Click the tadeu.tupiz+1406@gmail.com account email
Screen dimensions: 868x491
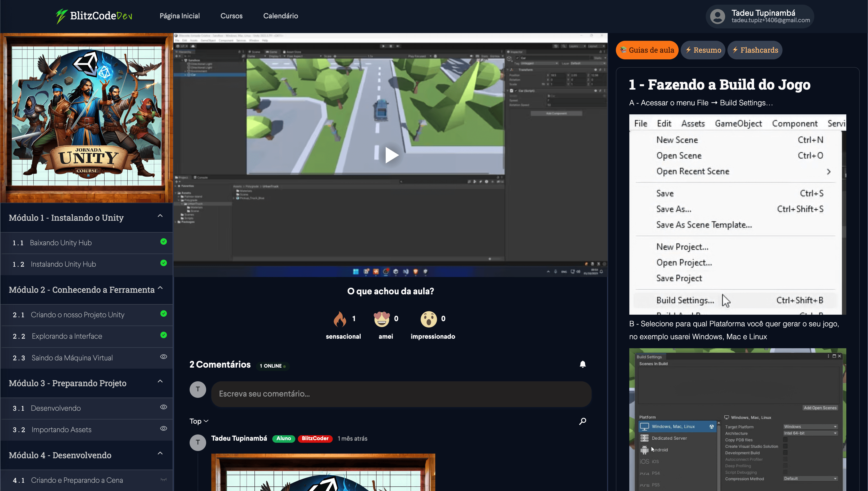tap(771, 20)
